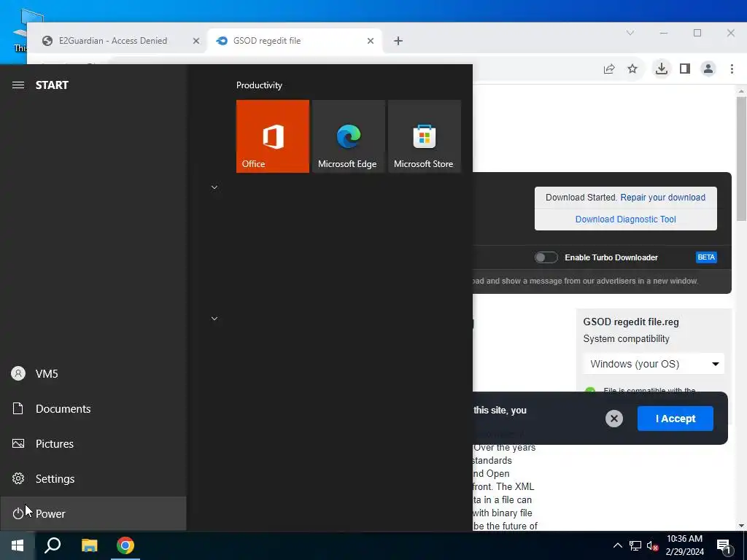Open File Explorer from the taskbar
This screenshot has height=560, width=747.
(89, 545)
